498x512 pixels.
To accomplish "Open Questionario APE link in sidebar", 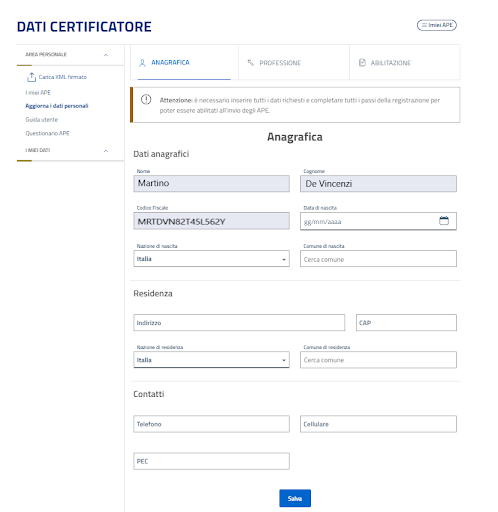I will click(x=47, y=133).
